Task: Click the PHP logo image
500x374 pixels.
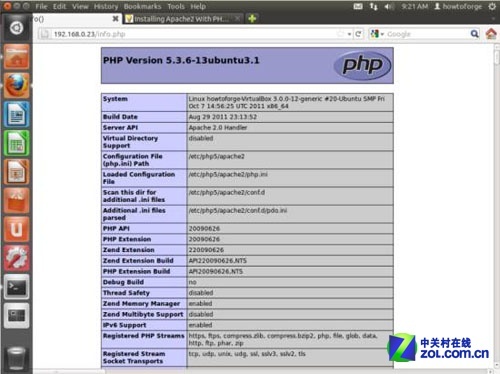Action: pyautogui.click(x=362, y=65)
